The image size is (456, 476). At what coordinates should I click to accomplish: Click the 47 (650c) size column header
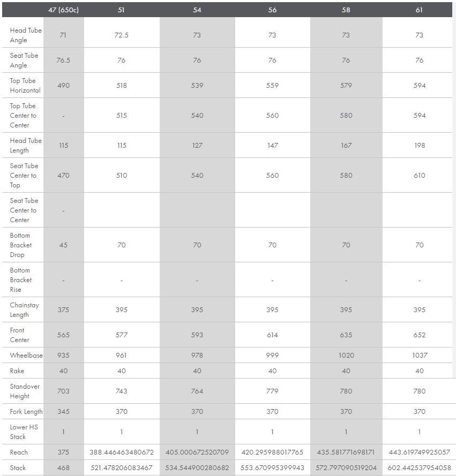pos(63,10)
